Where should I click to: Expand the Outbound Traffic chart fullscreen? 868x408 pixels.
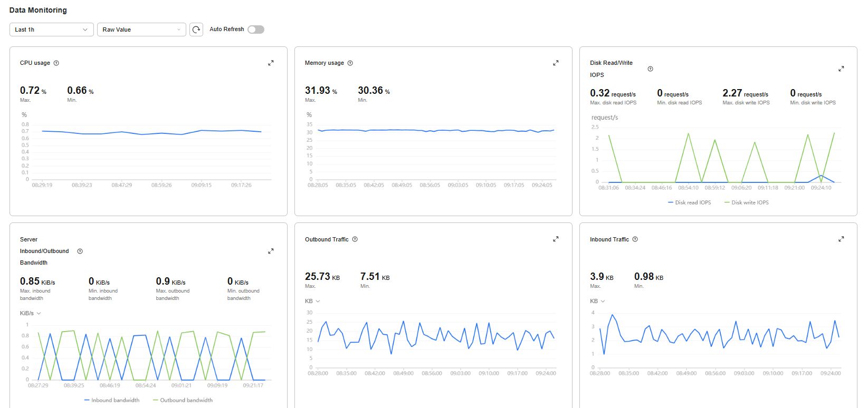click(x=556, y=239)
